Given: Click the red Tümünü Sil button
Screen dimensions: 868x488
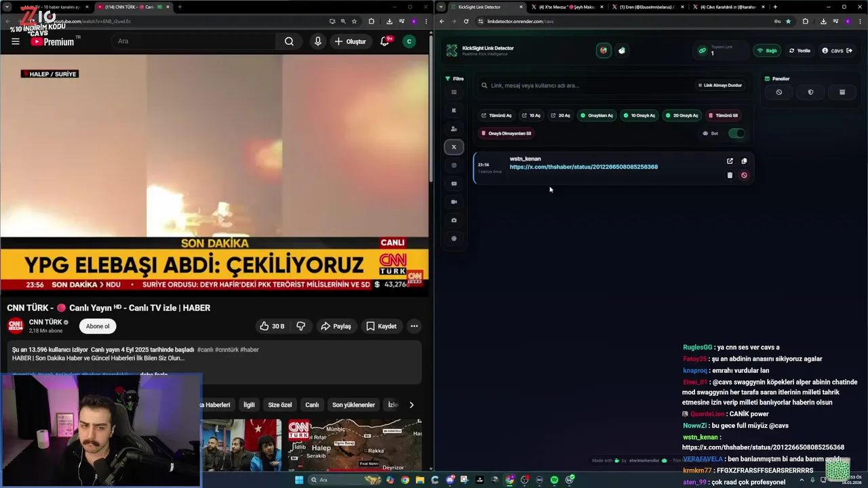Looking at the screenshot, I should [x=723, y=115].
